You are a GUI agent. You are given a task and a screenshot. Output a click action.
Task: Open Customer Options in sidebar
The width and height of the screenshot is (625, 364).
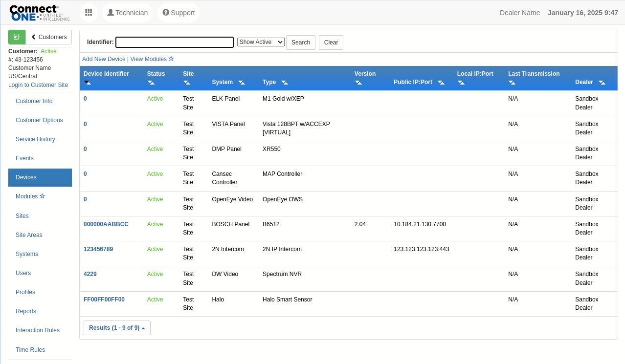[x=40, y=120]
